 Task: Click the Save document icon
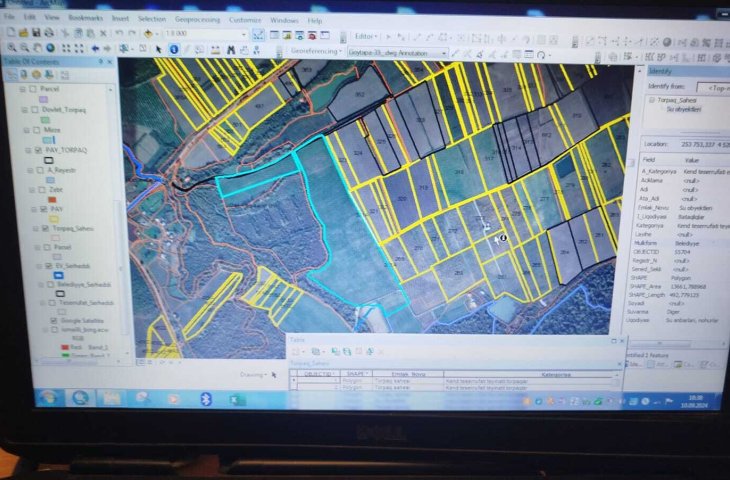(36, 33)
